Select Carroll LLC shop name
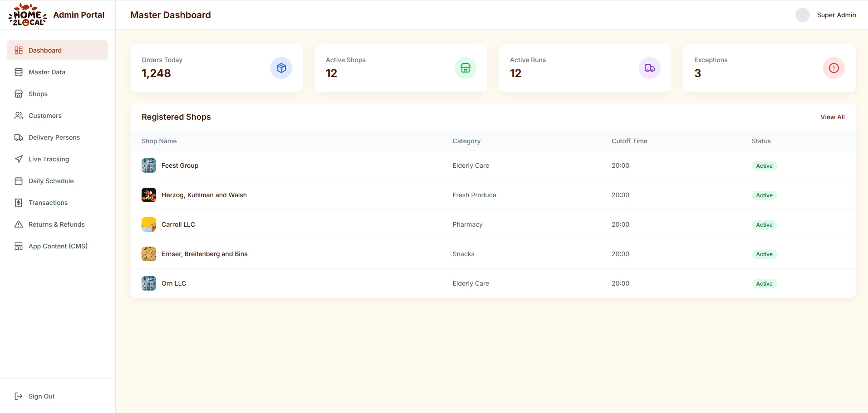 178,224
